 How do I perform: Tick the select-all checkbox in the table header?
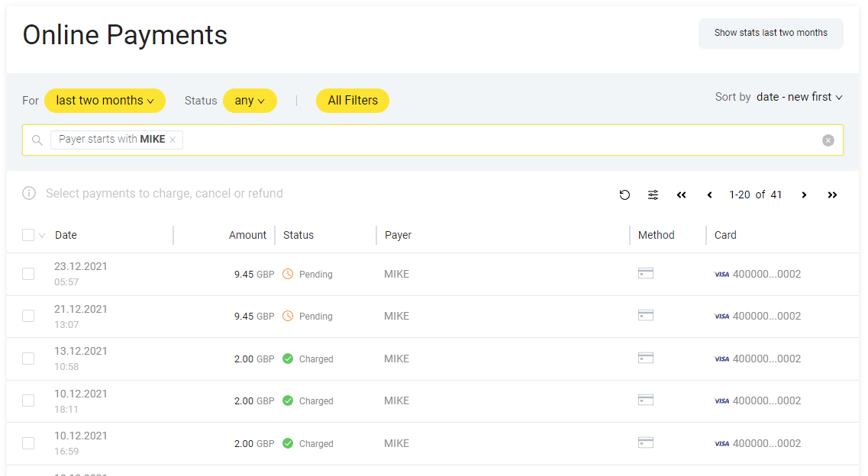[28, 235]
